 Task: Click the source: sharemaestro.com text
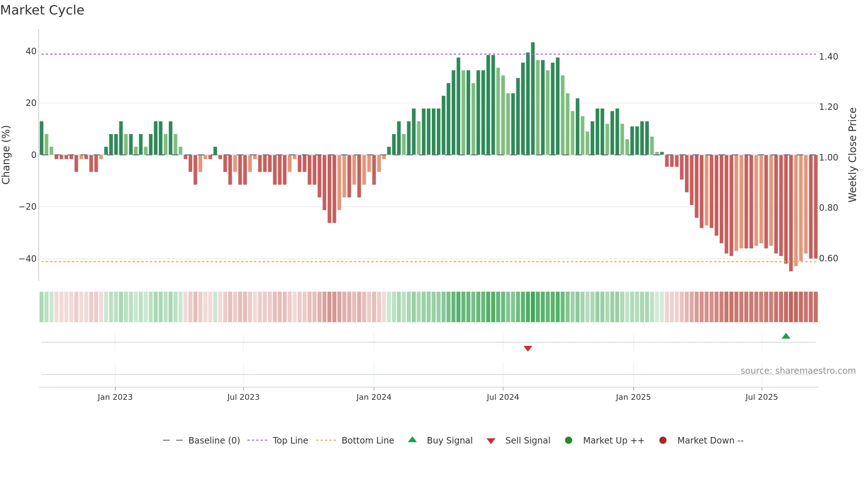click(798, 371)
